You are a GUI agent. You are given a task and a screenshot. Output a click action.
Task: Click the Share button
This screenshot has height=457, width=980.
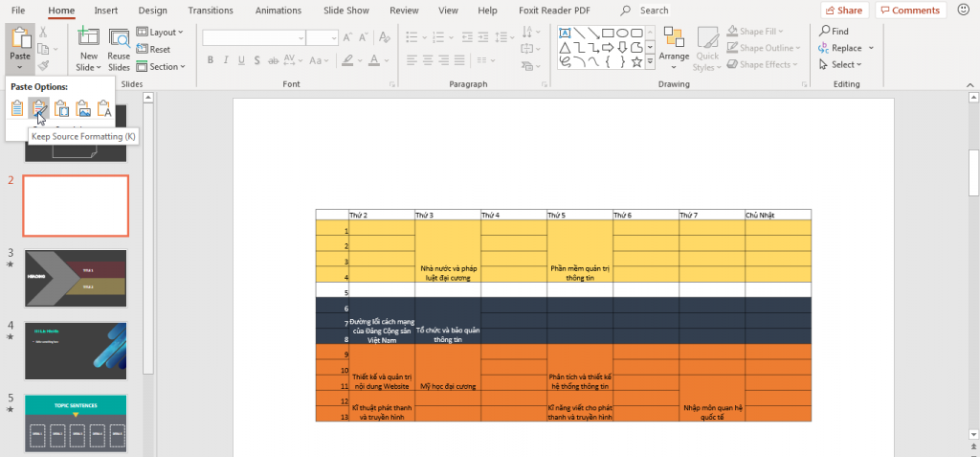(844, 10)
